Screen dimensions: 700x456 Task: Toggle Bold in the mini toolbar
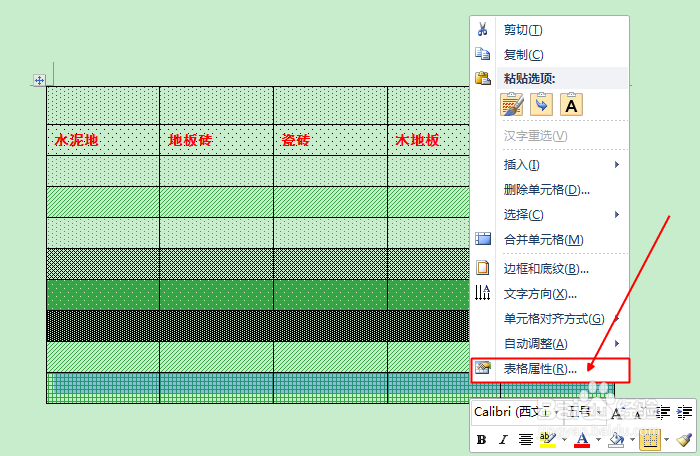pos(481,439)
